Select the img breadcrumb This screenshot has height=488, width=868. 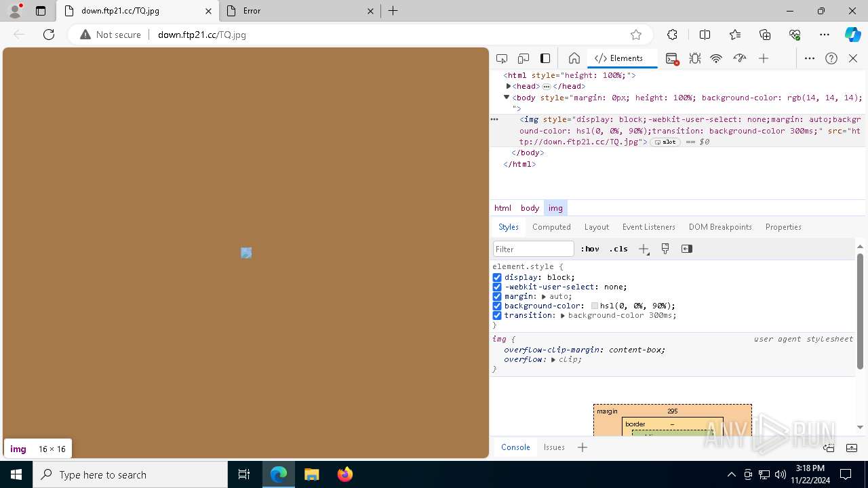pos(555,208)
